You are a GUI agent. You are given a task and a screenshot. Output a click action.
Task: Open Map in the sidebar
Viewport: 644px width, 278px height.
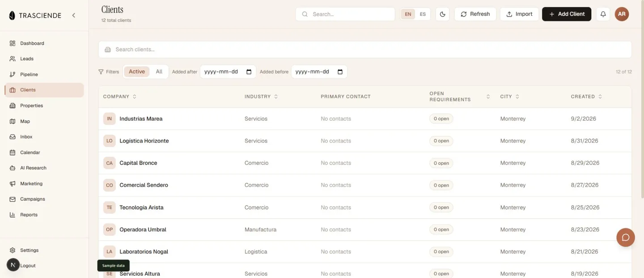click(x=44, y=121)
